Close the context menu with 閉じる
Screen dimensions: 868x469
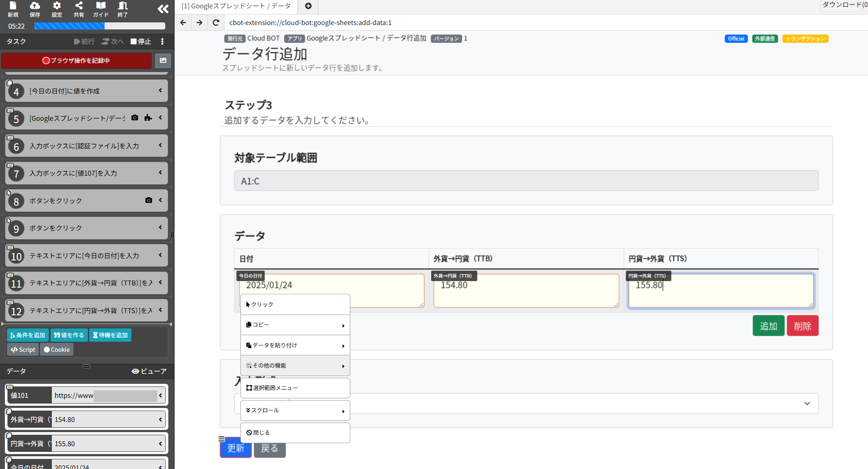click(x=295, y=433)
